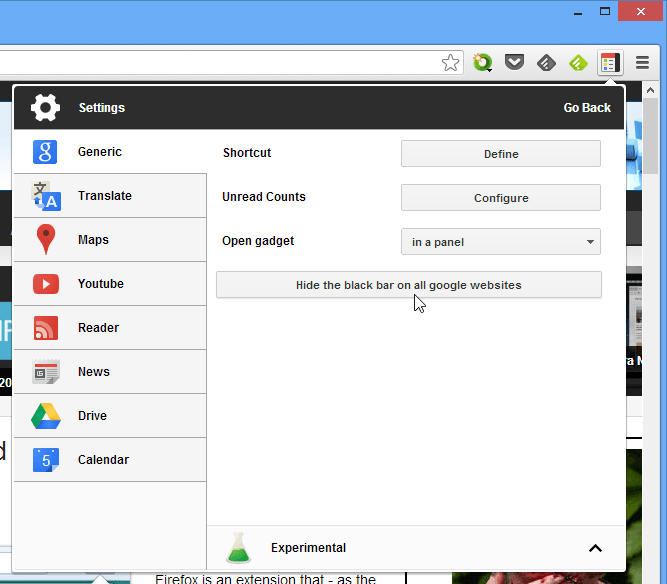Click the Google Drive triangle icon
This screenshot has width=667, height=584.
[46, 416]
